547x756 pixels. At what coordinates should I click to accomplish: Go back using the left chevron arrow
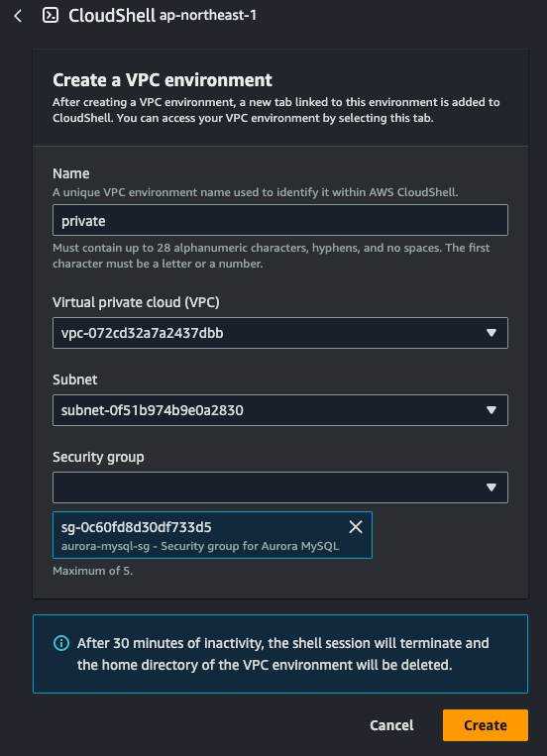tap(18, 16)
